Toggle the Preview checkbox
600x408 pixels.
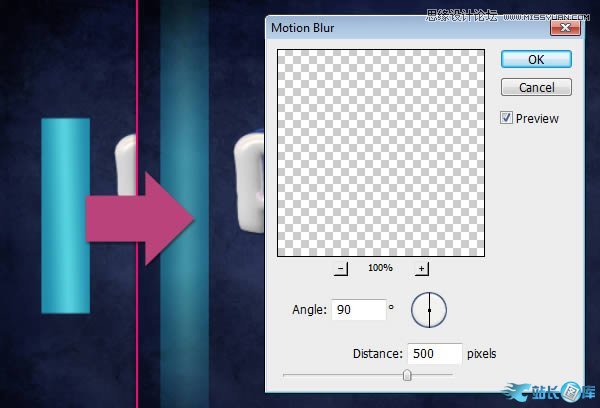pyautogui.click(x=507, y=118)
